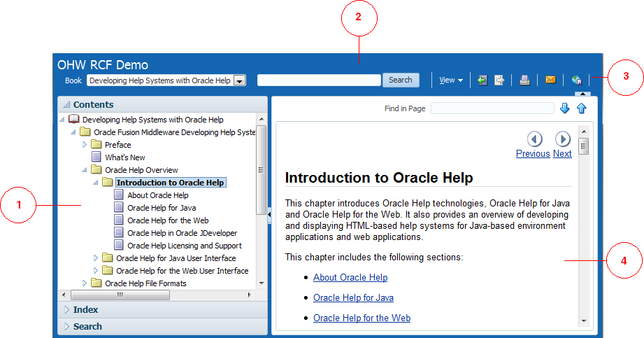644x338 pixels.
Task: Open the About Oracle Help content link
Action: click(350, 278)
